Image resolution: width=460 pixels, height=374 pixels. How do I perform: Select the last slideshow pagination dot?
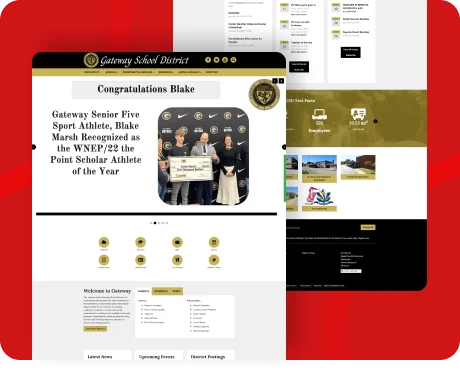pos(167,223)
